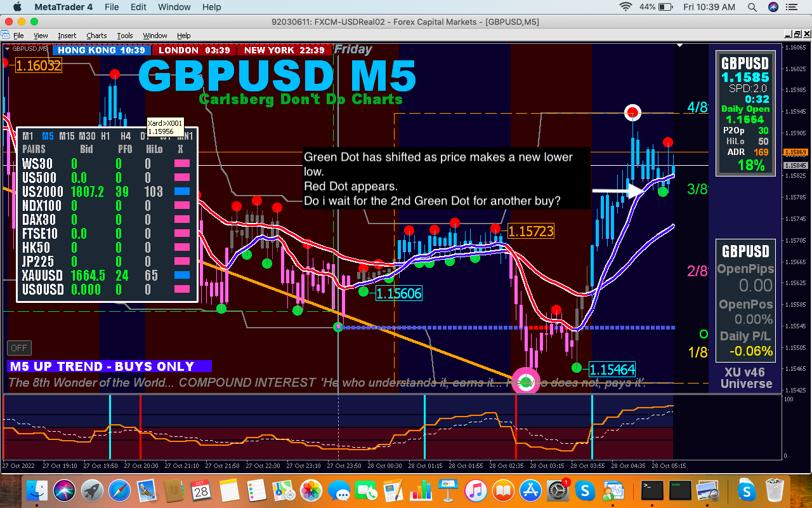
Task: Open Reminders checklist icon in Dock
Action: coord(256,491)
